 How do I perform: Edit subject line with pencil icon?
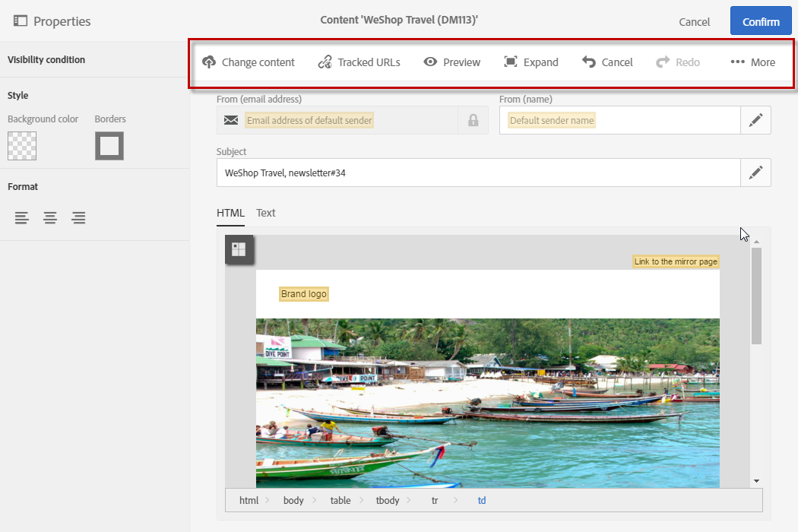755,173
